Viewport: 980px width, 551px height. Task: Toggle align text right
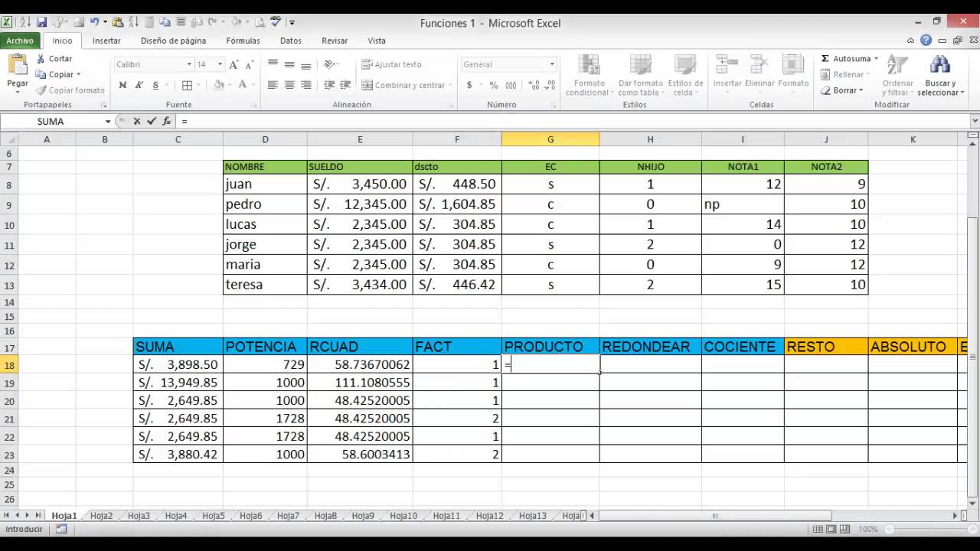306,86
